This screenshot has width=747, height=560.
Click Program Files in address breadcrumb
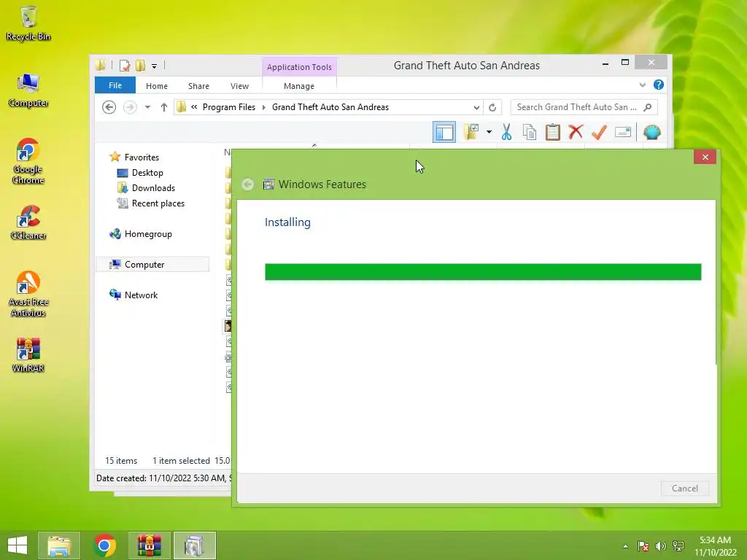[228, 107]
